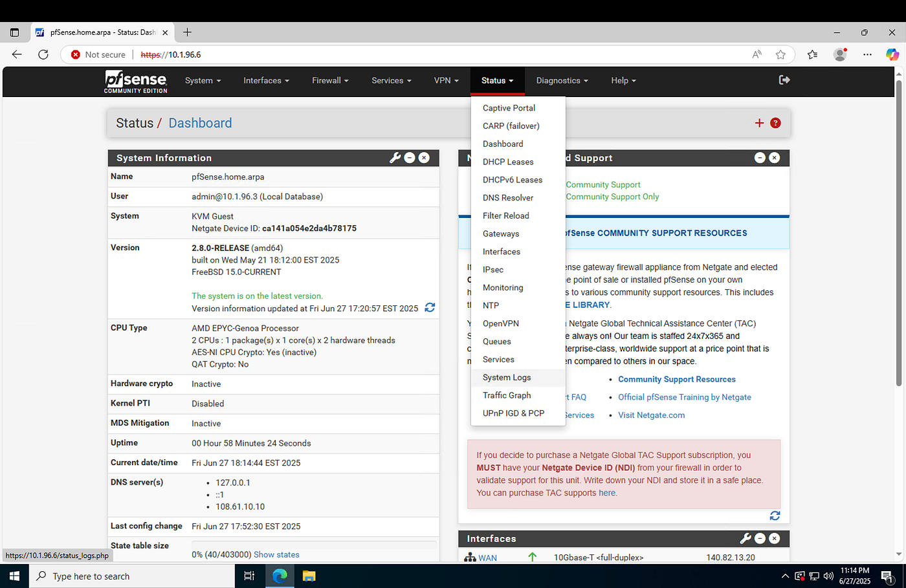Open browser settings ellipsis menu
Screen dimensions: 906x588
tap(867, 54)
